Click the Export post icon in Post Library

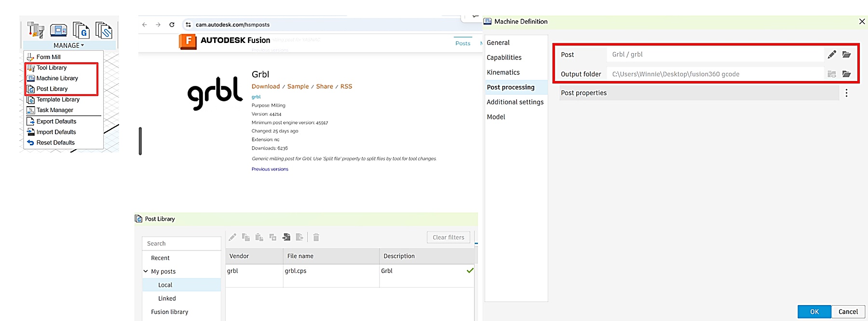299,237
